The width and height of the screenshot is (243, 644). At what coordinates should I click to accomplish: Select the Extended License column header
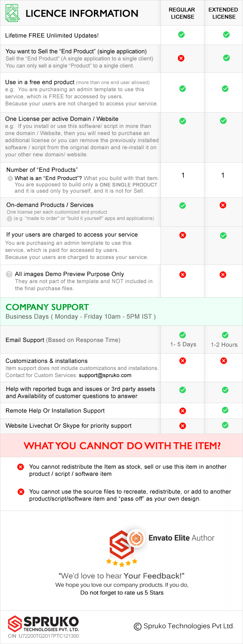tap(223, 13)
